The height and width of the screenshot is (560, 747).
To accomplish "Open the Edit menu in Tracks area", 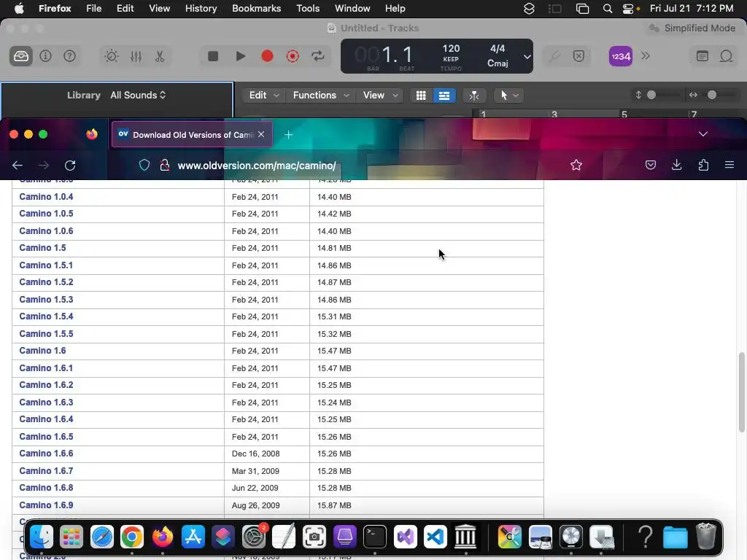I will [x=263, y=96].
